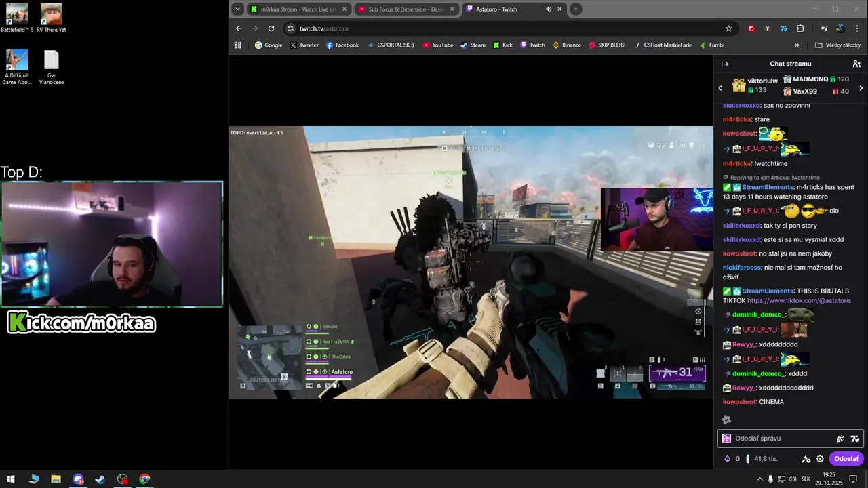Open Discord from the taskbar
Image resolution: width=868 pixels, height=488 pixels.
[79, 479]
